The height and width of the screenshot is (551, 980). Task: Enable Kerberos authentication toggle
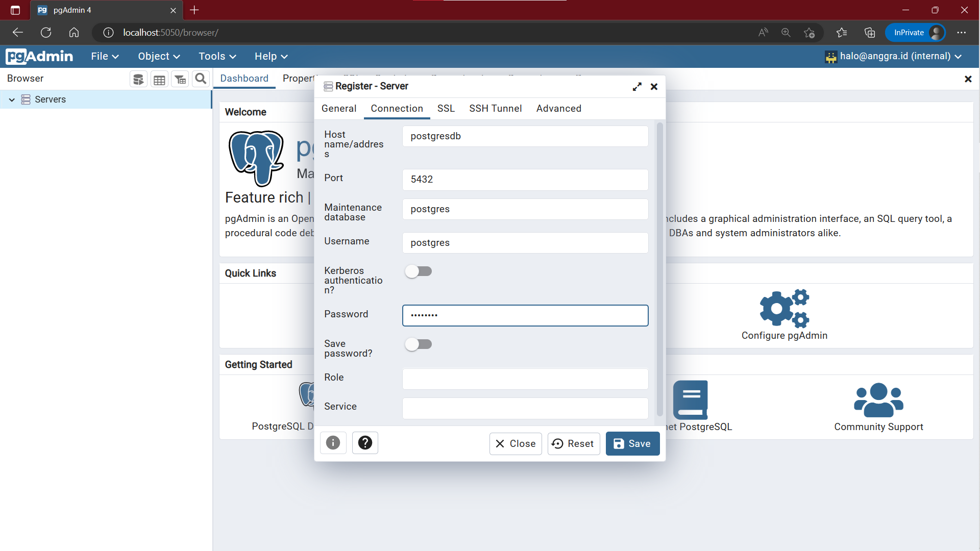[419, 271]
